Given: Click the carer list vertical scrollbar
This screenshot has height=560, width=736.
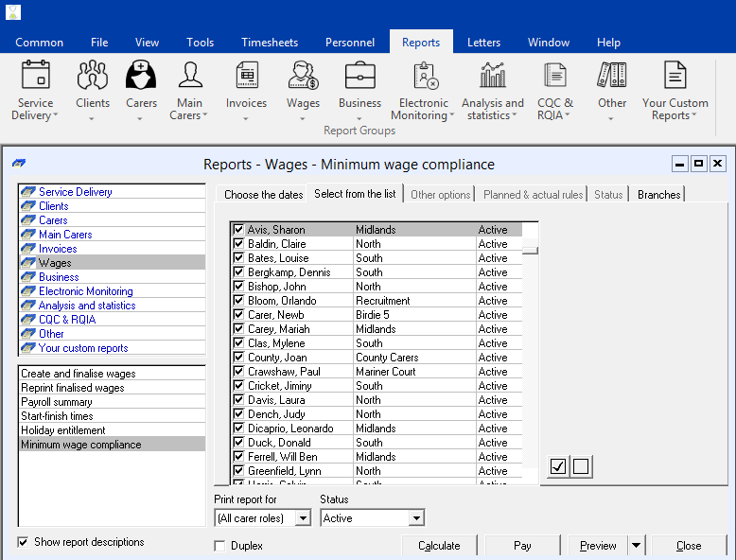Looking at the screenshot, I should pos(531,359).
